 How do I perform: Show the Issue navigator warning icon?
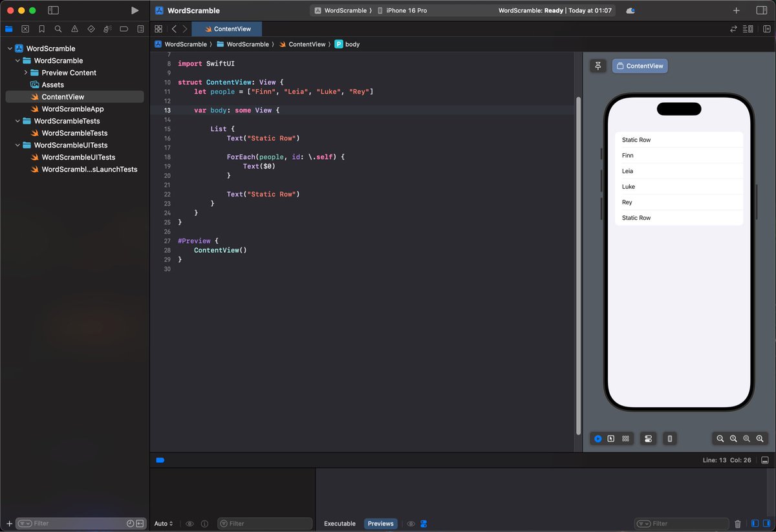coord(75,29)
